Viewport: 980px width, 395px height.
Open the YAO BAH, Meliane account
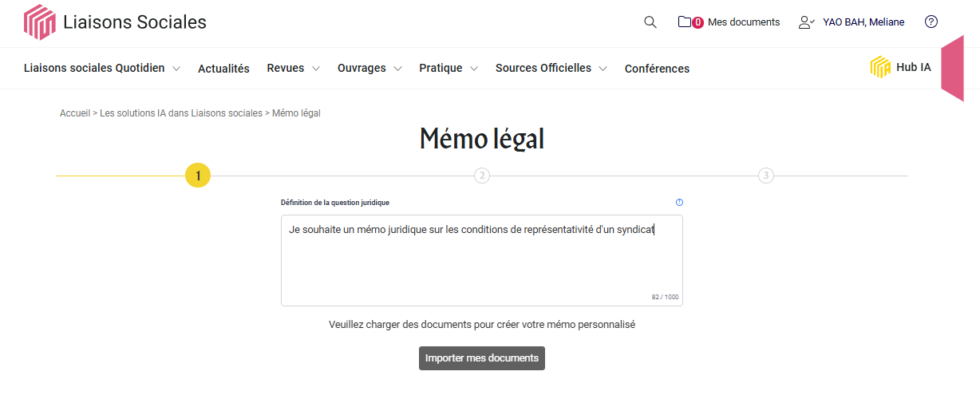tap(863, 22)
